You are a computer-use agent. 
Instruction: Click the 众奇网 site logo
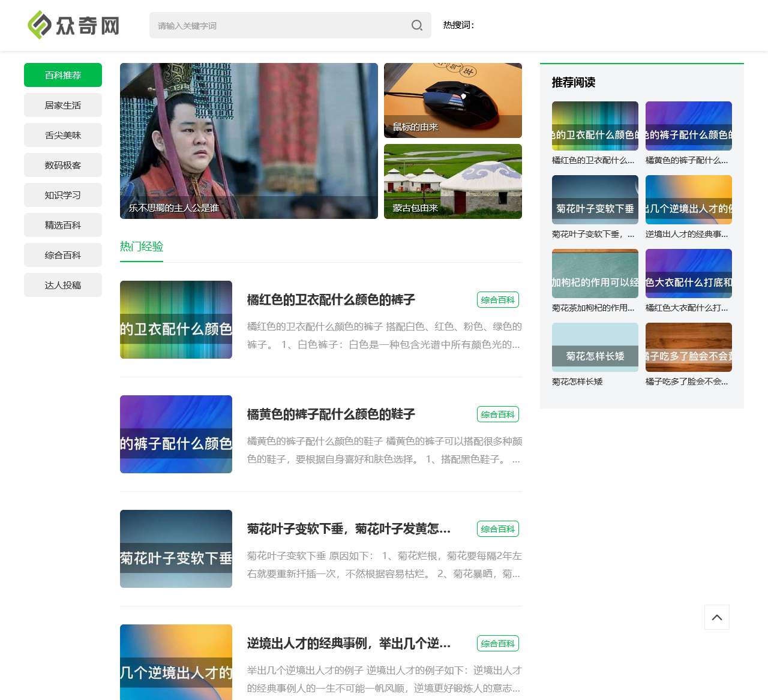click(74, 25)
